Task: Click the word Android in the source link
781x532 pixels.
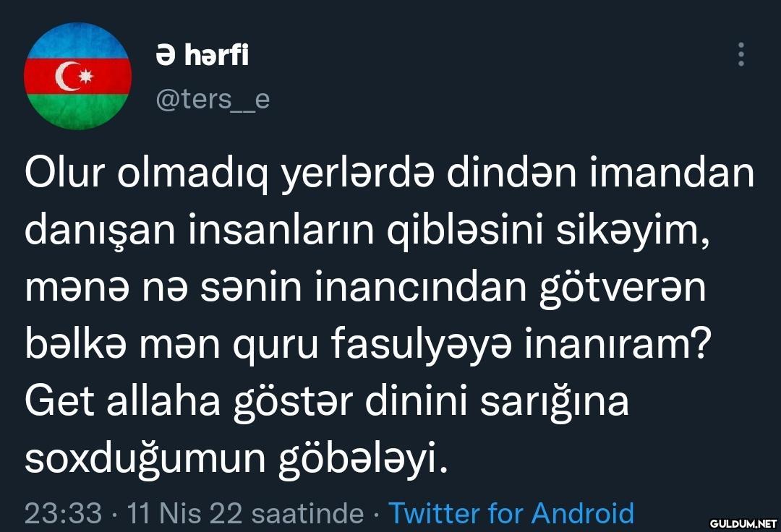Action: [x=583, y=513]
